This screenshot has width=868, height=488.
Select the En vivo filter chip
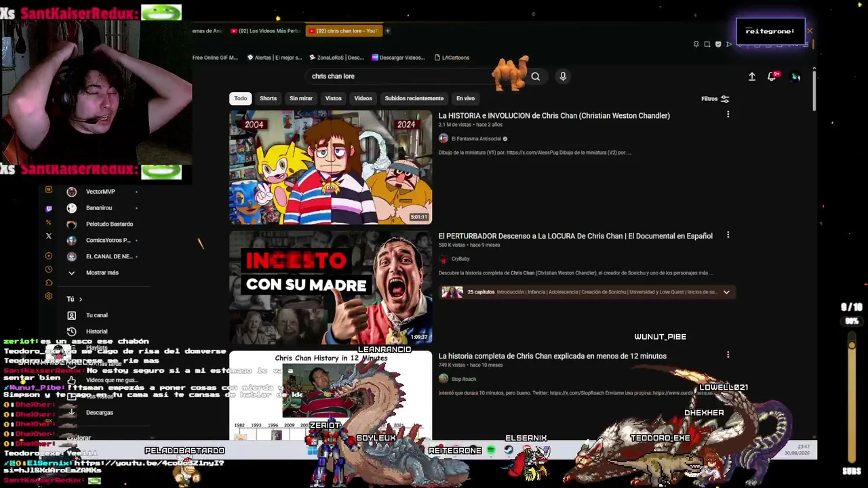(465, 98)
